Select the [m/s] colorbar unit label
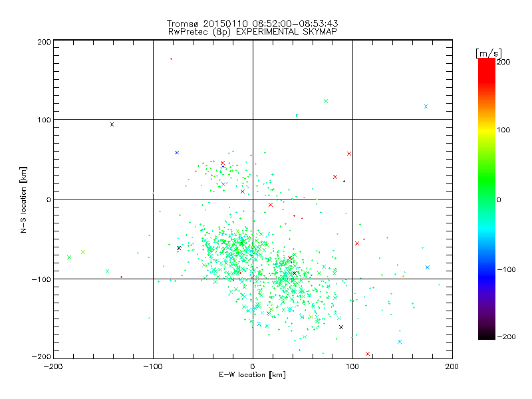532x399 pixels. [x=488, y=53]
